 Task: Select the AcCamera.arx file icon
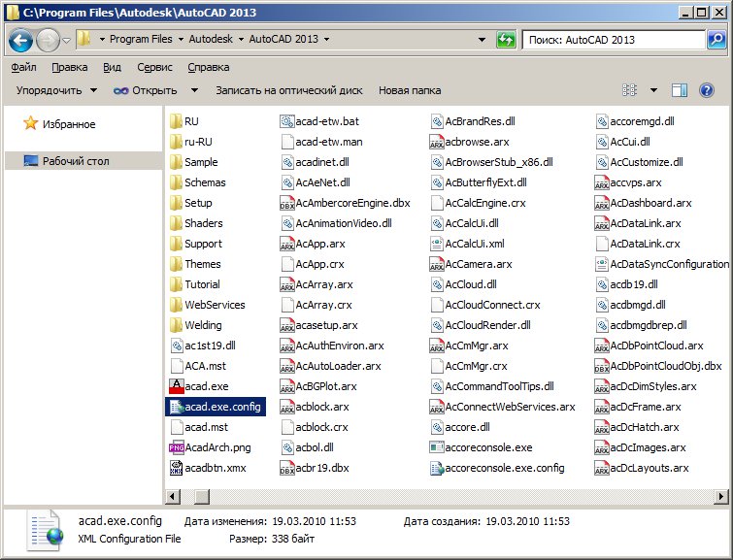pos(437,264)
